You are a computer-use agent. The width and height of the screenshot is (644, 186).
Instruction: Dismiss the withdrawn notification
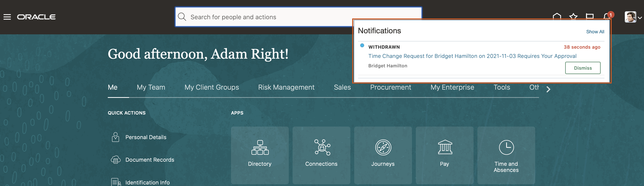(x=583, y=68)
